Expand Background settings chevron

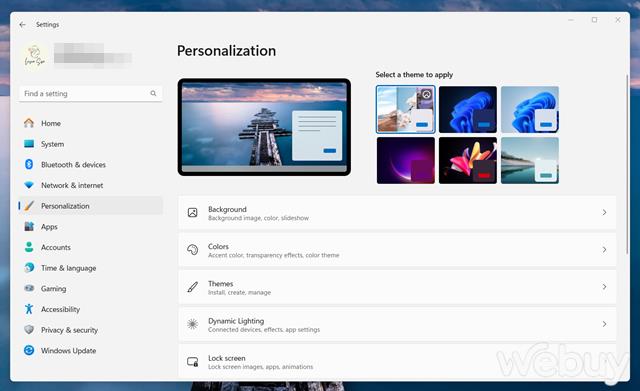[604, 213]
